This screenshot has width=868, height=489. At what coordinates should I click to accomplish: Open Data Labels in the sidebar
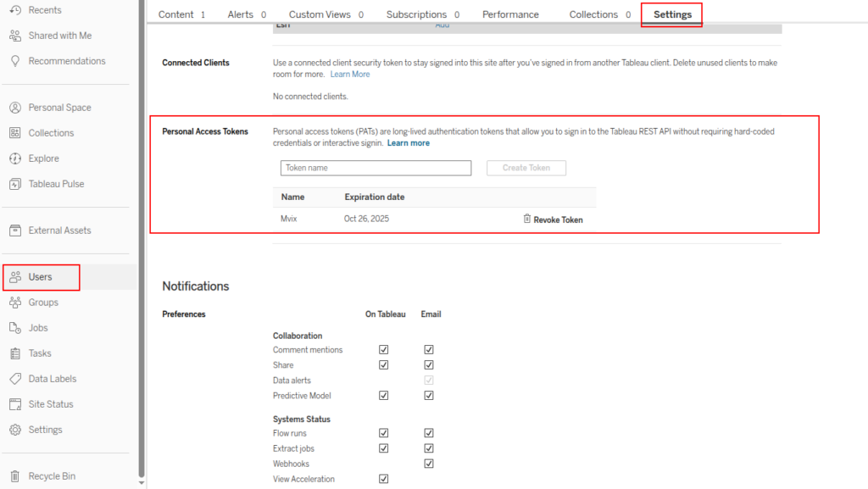point(53,378)
